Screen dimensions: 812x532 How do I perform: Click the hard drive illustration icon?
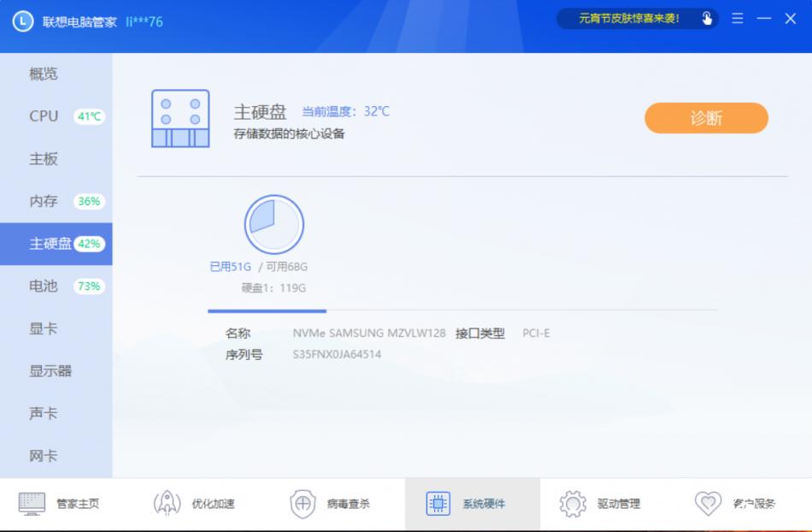pos(180,118)
